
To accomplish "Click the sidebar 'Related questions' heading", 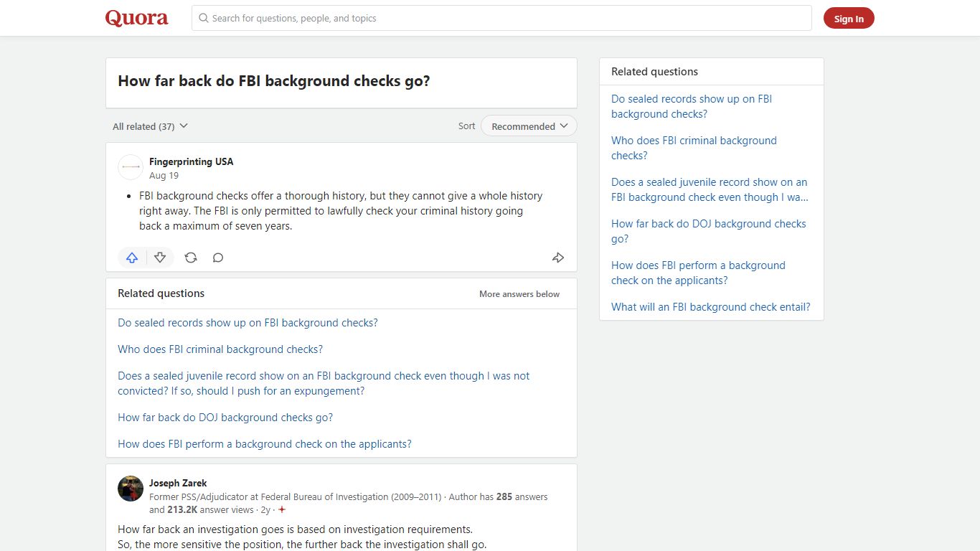I will tap(654, 72).
